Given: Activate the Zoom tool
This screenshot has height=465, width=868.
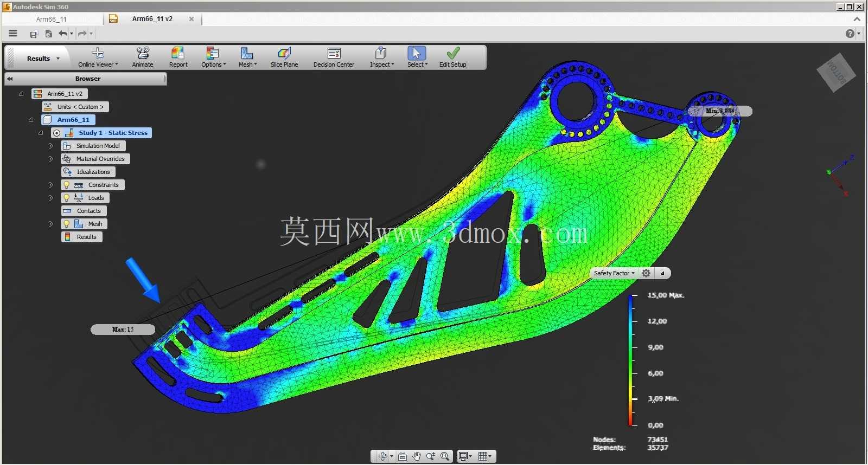Looking at the screenshot, I should 431,456.
